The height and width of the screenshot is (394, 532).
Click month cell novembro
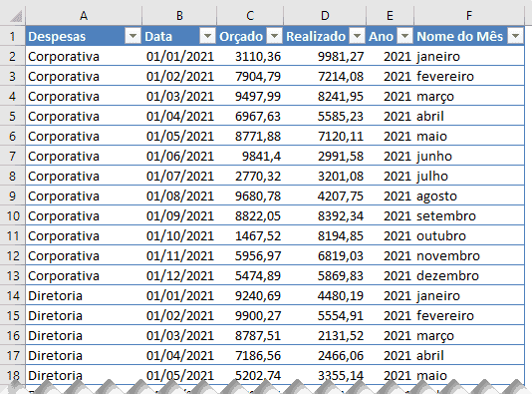(469, 255)
